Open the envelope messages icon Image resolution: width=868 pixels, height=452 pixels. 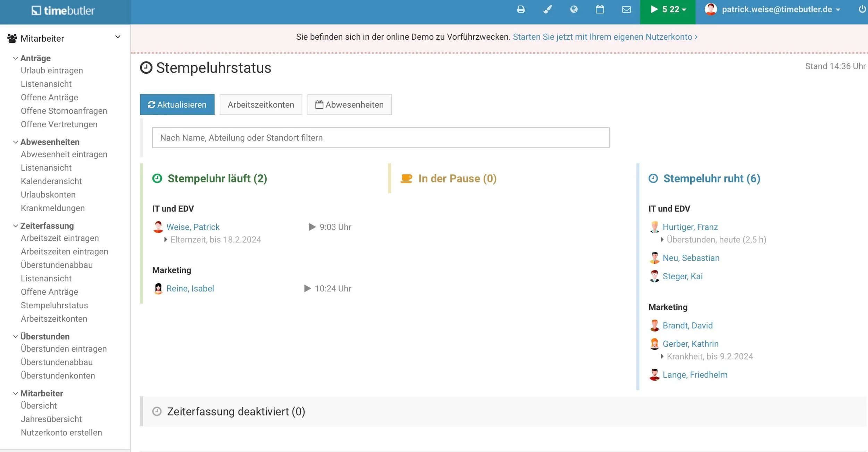click(626, 9)
